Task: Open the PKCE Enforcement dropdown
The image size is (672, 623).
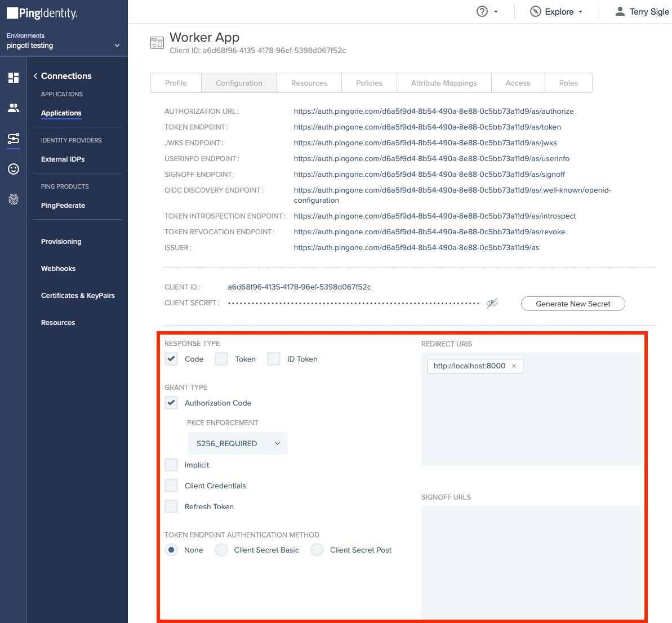Action: (238, 443)
